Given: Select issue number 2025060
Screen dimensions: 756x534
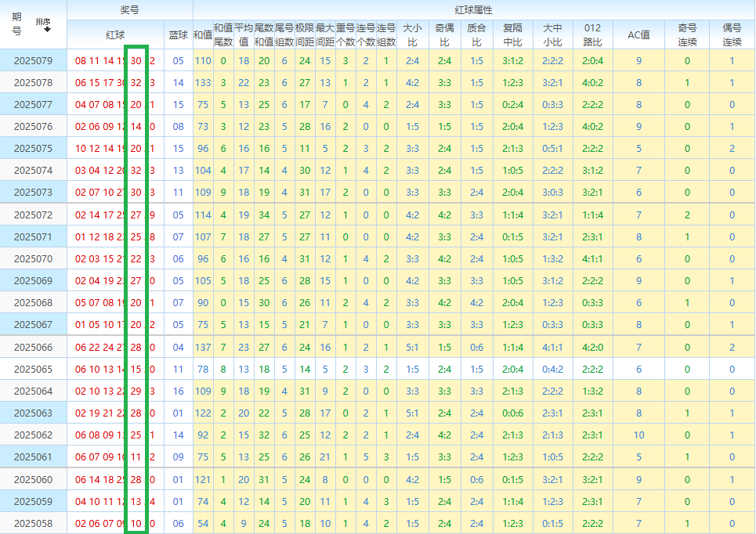Looking at the screenshot, I should [x=33, y=479].
